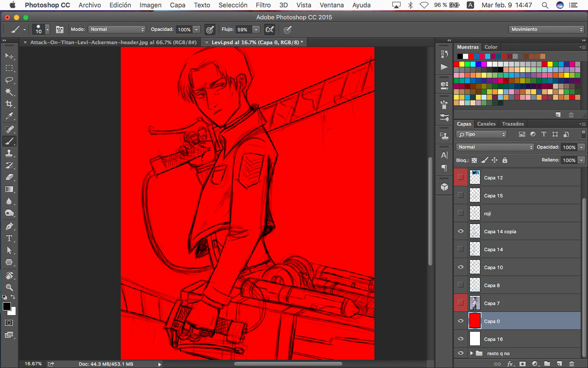Select the History Brush tool
Screen dimensions: 588x368
pyautogui.click(x=9, y=165)
